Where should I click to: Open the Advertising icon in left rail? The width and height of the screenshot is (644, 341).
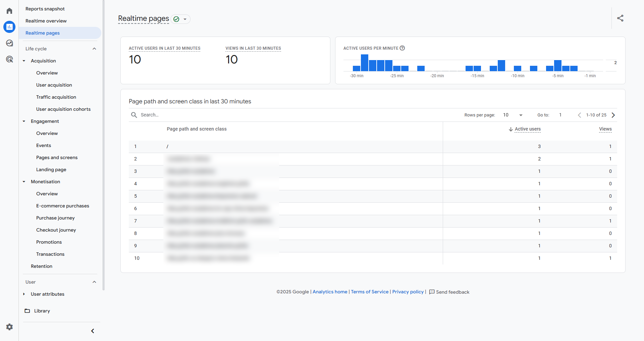coord(9,59)
